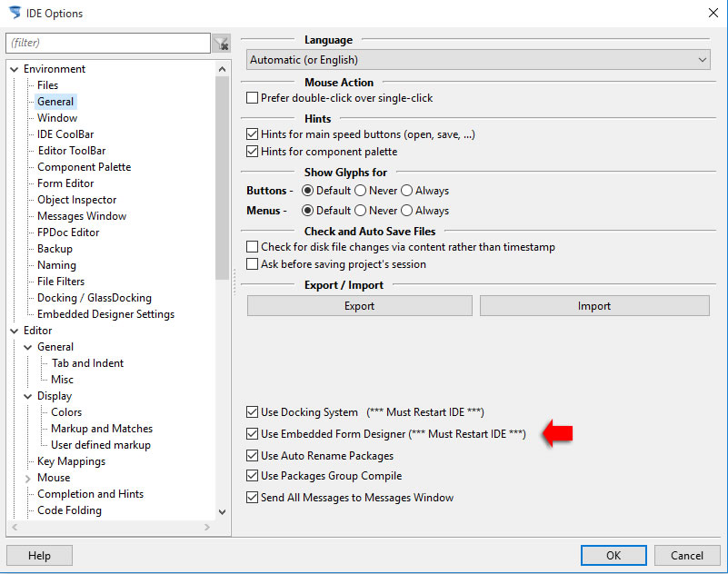Screen dimensions: 728x574
Task: Select Menus Never radio option
Action: tap(360, 211)
